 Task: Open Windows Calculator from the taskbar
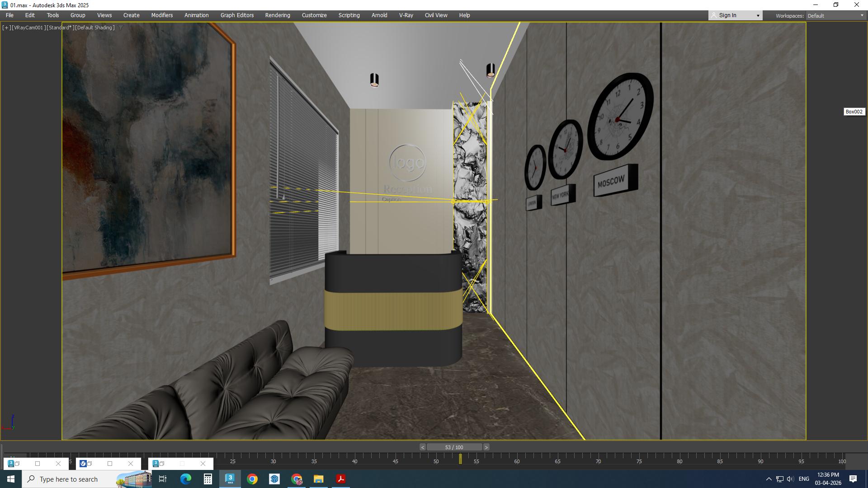pyautogui.click(x=208, y=479)
